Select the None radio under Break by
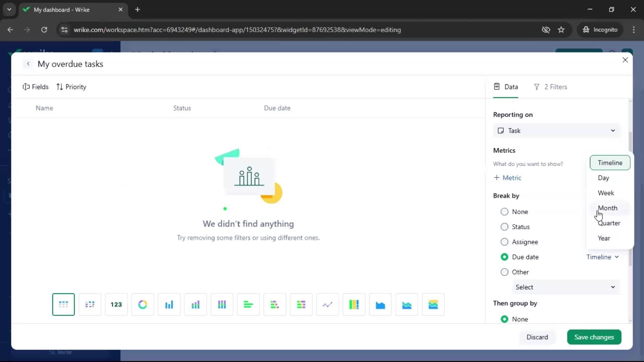Screen dimensions: 644x362 click(504, 212)
